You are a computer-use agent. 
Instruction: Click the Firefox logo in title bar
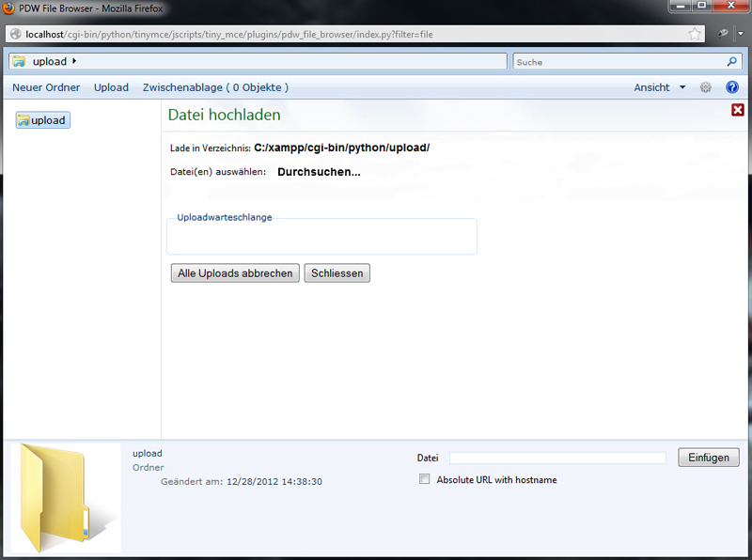[8, 8]
